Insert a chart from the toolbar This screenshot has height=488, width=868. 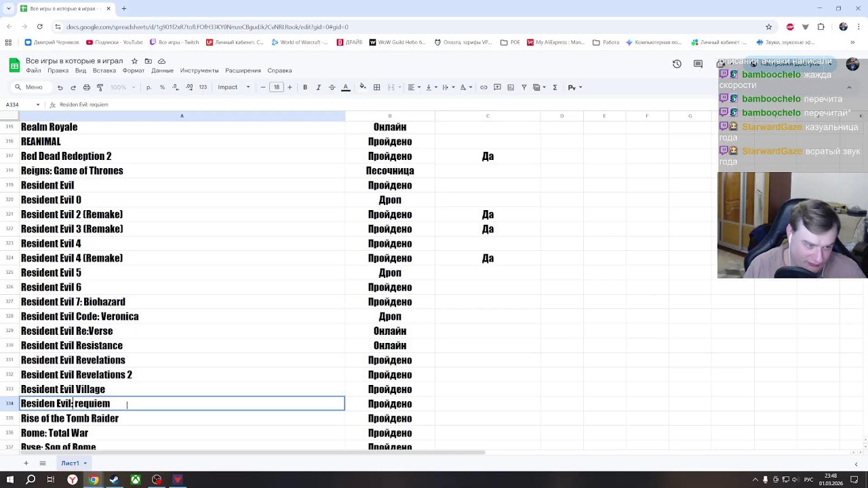coord(511,87)
